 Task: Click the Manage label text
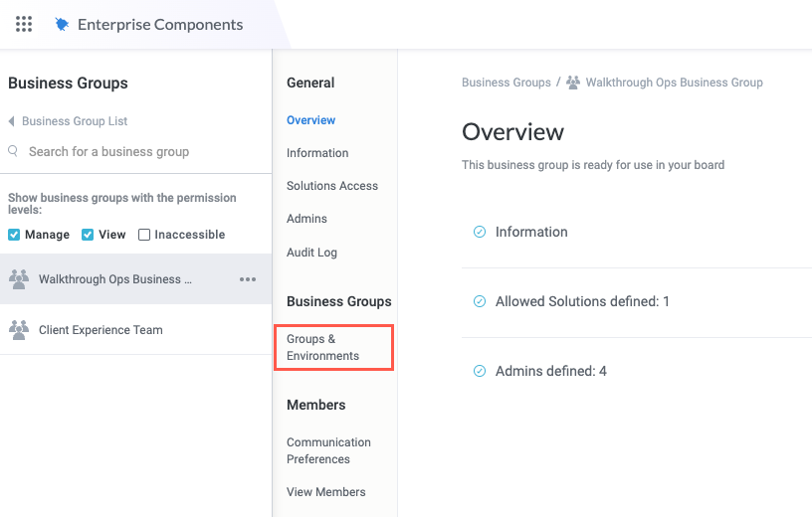[x=47, y=235]
